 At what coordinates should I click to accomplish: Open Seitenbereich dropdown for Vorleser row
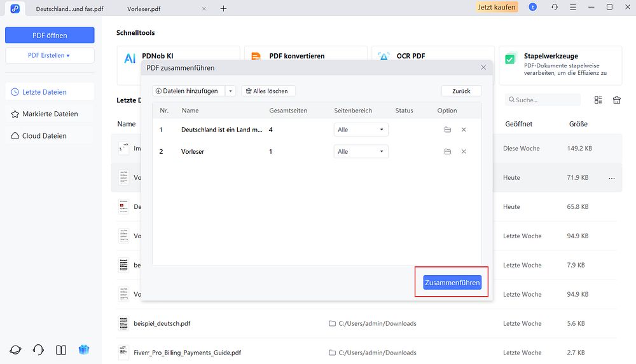coord(361,152)
